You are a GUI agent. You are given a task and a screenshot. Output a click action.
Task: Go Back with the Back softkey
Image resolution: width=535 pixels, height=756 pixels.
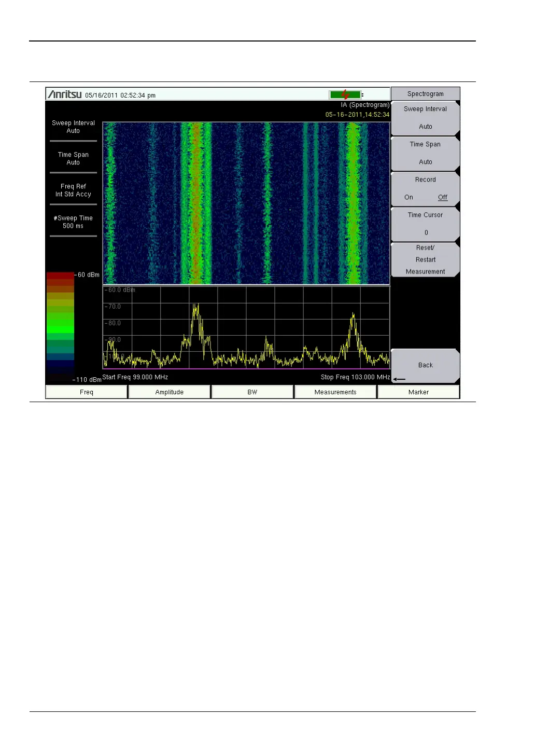coord(426,365)
